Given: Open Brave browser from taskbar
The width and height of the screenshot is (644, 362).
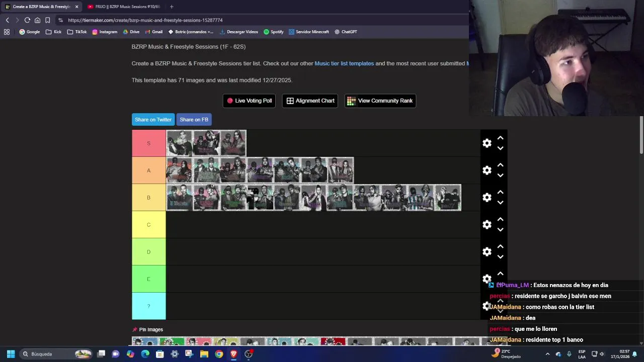Looking at the screenshot, I should (233, 354).
